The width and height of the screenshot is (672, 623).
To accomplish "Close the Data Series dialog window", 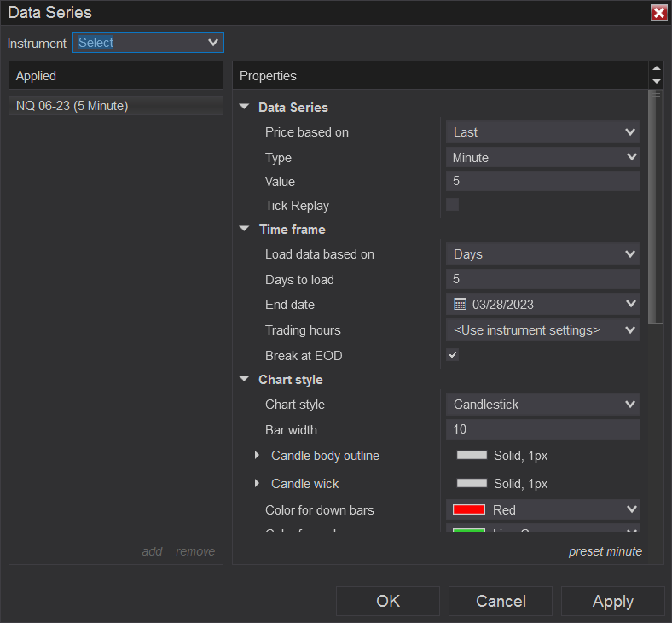I will pos(658,13).
